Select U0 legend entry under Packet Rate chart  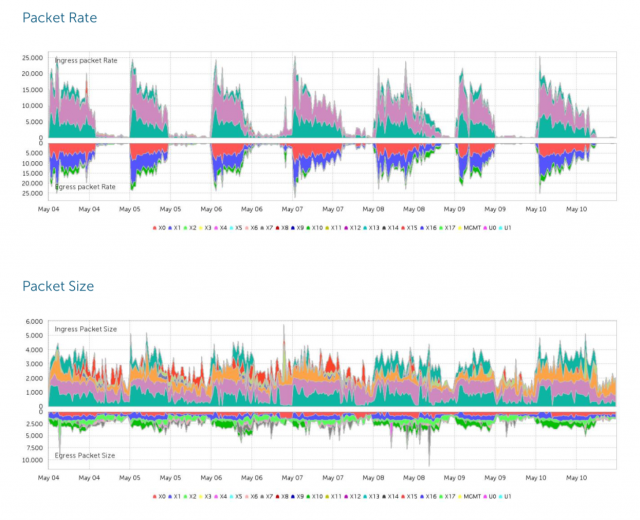point(490,228)
